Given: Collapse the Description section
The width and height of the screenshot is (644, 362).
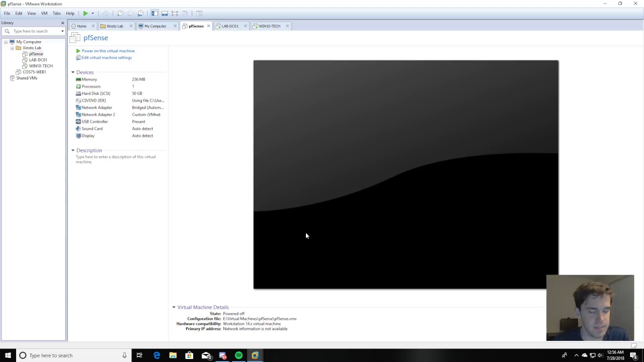Looking at the screenshot, I should (72, 150).
